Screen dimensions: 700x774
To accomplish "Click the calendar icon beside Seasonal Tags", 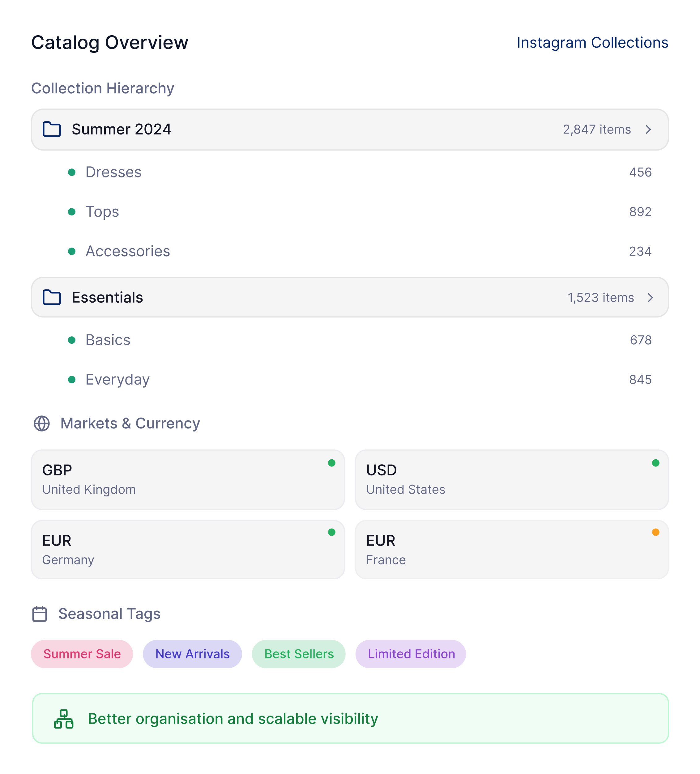I will 40,614.
